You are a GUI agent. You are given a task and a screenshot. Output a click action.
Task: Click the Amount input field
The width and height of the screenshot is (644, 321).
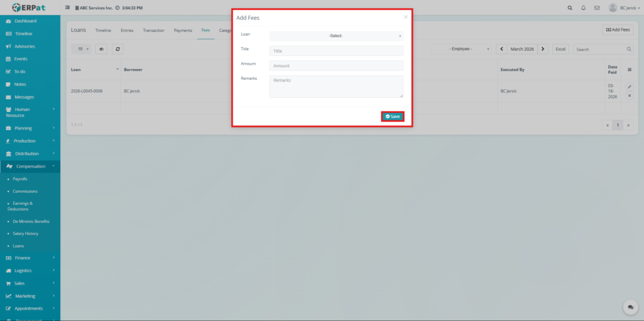(x=336, y=66)
